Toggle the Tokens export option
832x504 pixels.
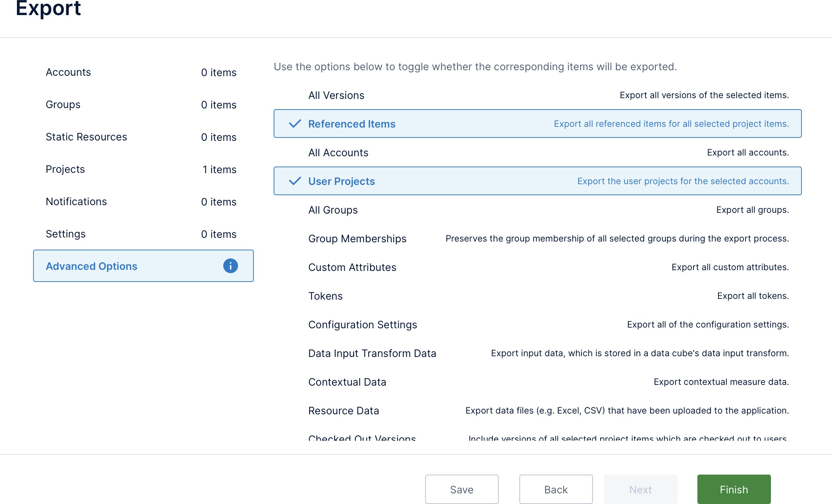(x=325, y=296)
